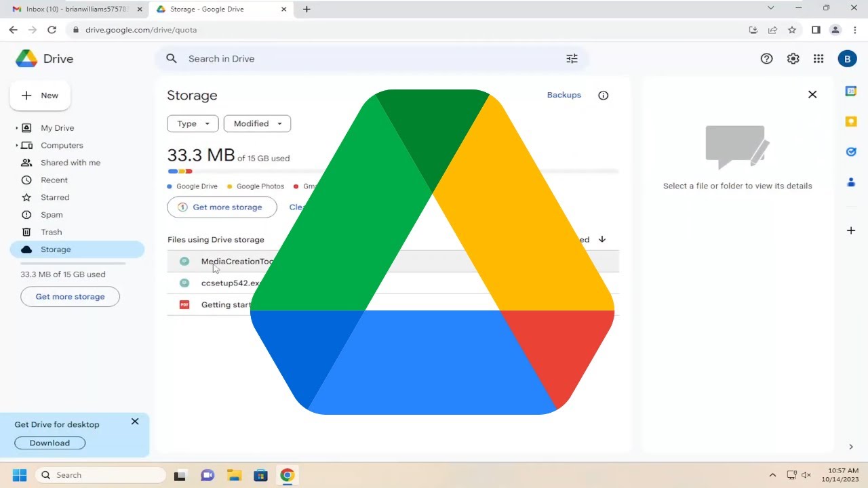Show storage info circle icon next to Backups
Viewport: 868px width, 488px height.
pyautogui.click(x=603, y=96)
